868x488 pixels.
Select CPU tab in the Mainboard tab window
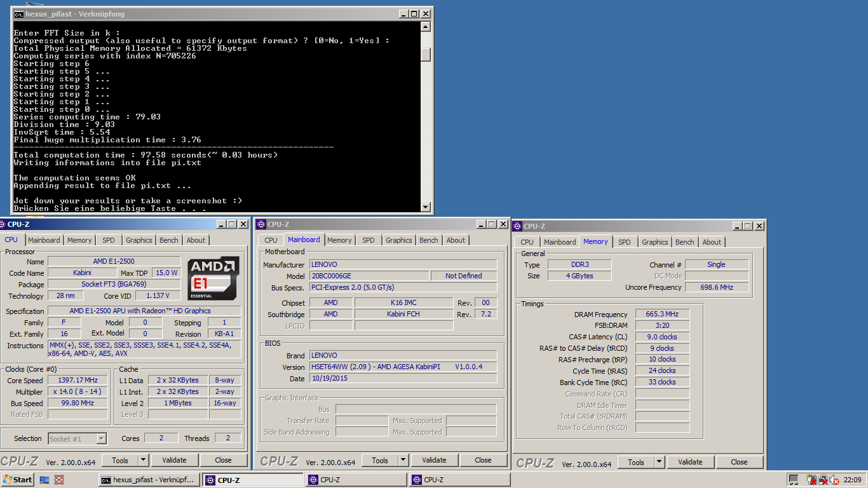[x=271, y=240]
